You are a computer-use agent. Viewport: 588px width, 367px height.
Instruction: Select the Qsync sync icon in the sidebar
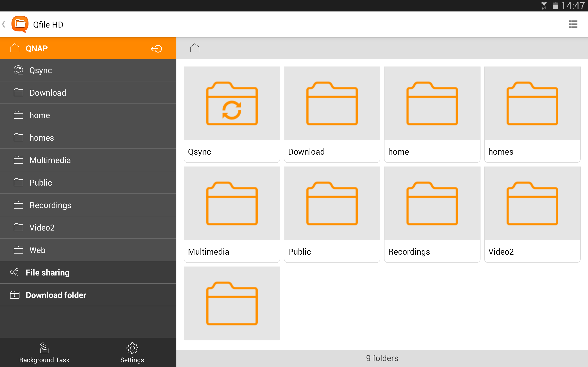18,70
